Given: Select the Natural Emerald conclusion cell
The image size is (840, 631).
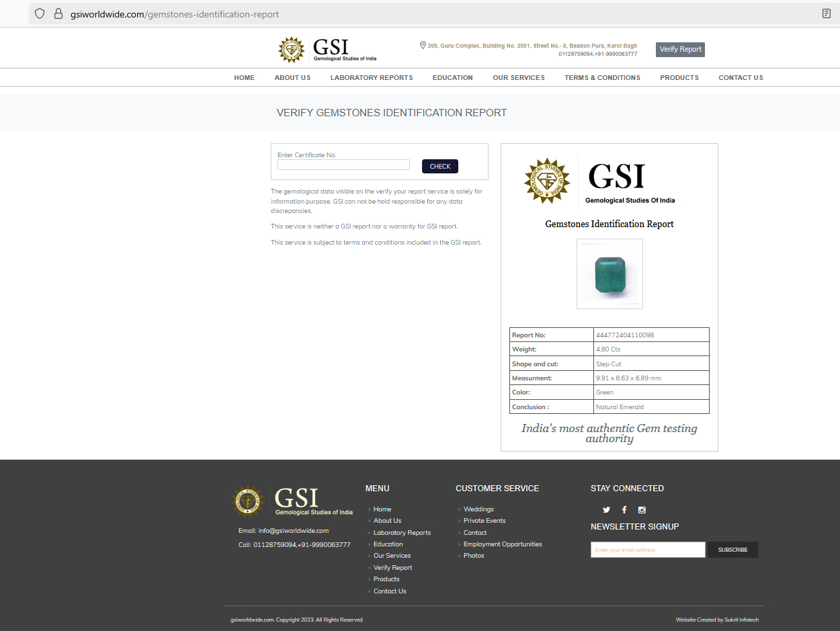Looking at the screenshot, I should click(651, 407).
